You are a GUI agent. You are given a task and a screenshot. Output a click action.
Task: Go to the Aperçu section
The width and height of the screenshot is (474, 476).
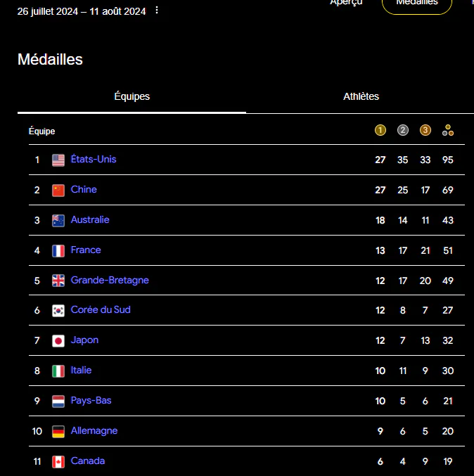point(346,3)
